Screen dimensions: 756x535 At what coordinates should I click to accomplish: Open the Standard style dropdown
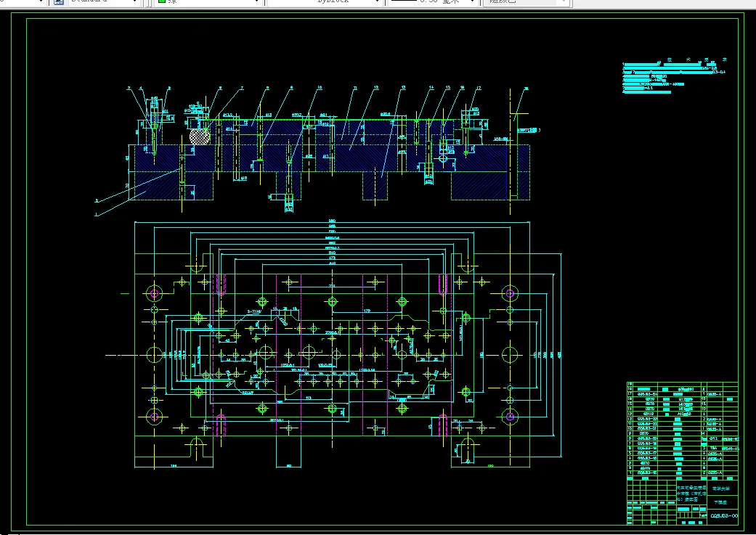click(103, 1)
